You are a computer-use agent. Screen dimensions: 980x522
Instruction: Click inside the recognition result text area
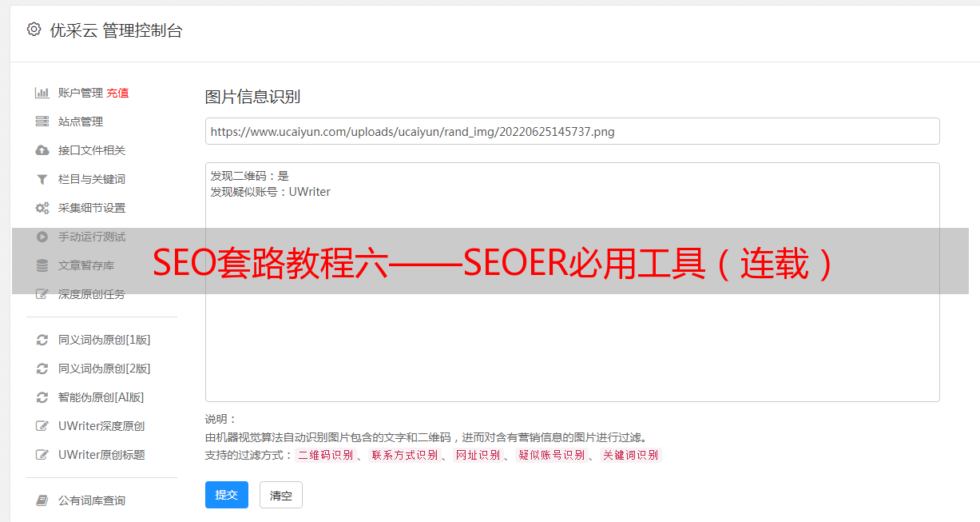coord(572,282)
